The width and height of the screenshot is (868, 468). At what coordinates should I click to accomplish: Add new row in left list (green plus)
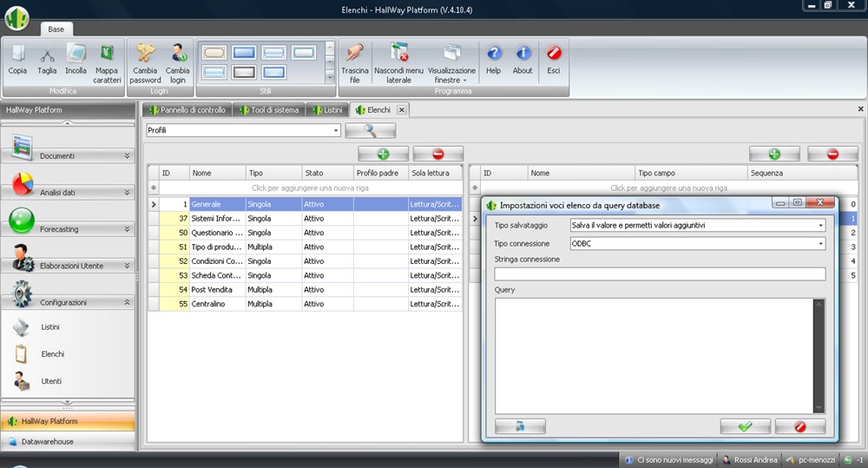(383, 154)
